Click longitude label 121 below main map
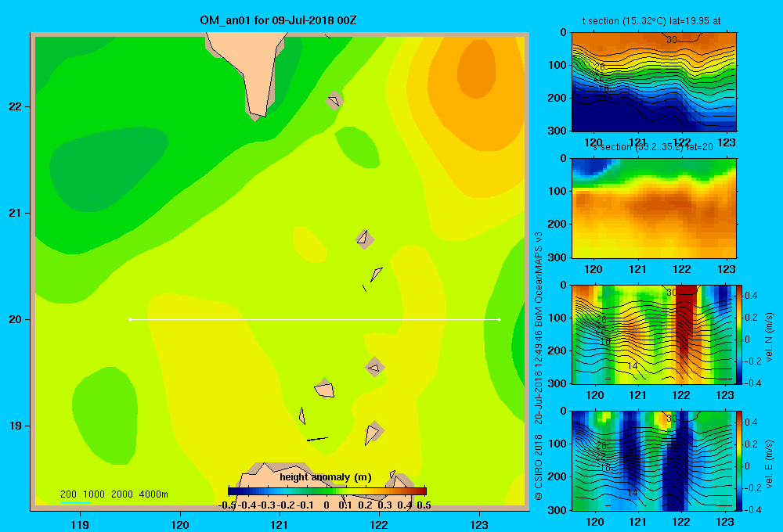 coord(280,524)
